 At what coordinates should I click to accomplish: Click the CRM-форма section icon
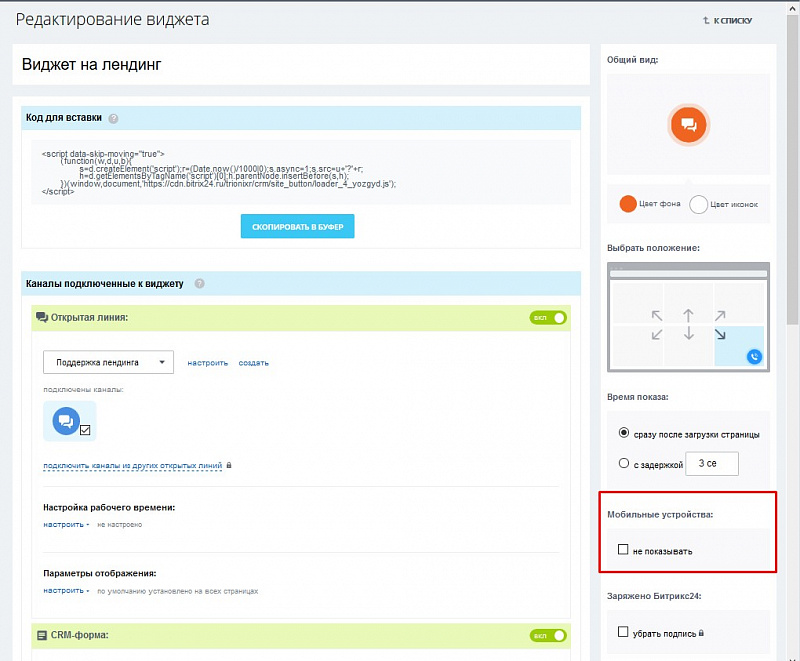(x=42, y=635)
